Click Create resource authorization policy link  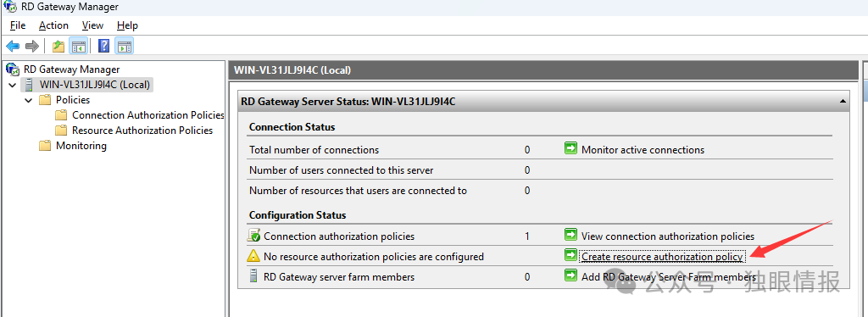tap(662, 257)
